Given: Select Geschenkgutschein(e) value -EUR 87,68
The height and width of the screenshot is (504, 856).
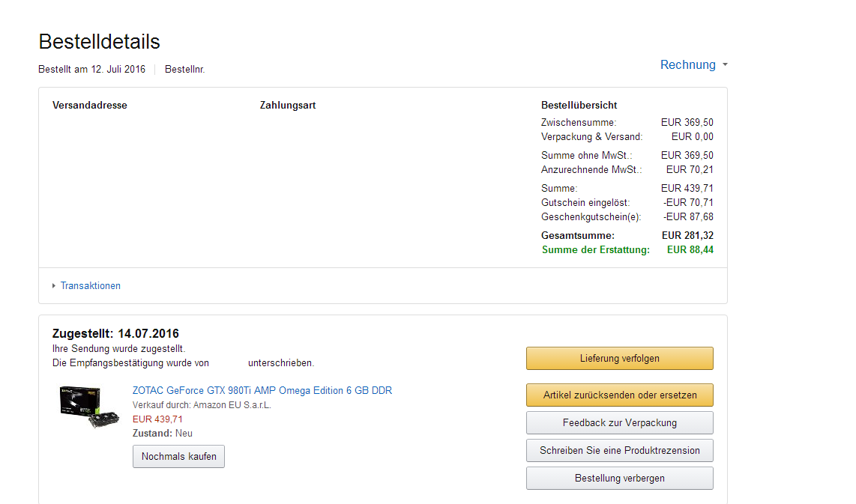Looking at the screenshot, I should [x=688, y=216].
